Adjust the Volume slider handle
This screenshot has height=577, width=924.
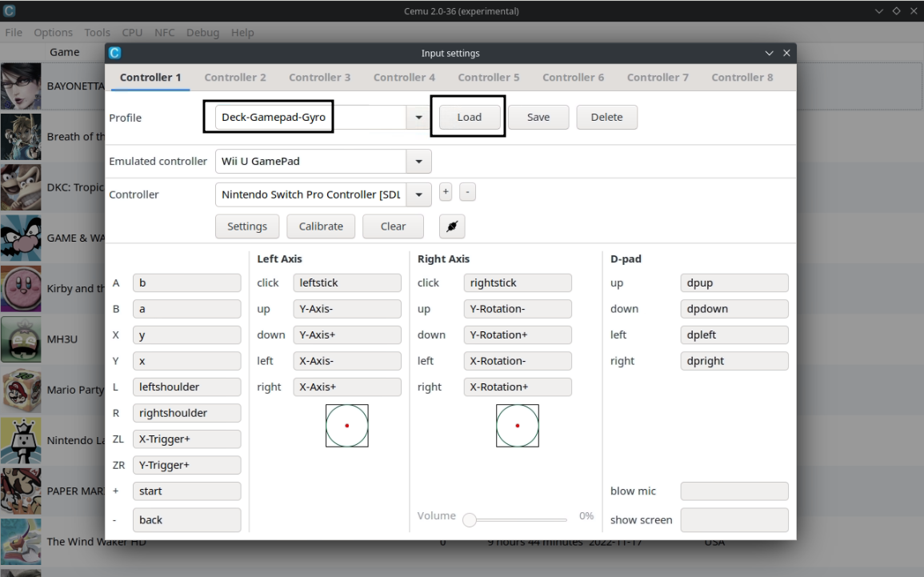(470, 520)
